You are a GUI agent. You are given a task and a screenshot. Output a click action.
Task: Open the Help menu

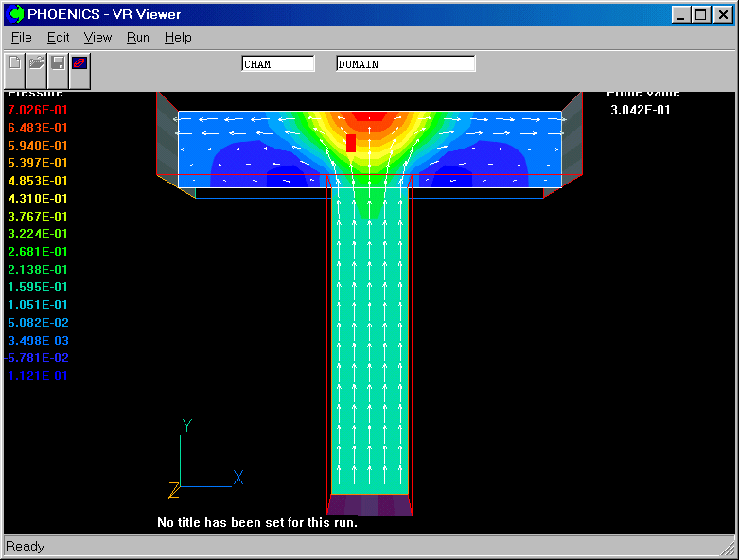tap(178, 38)
